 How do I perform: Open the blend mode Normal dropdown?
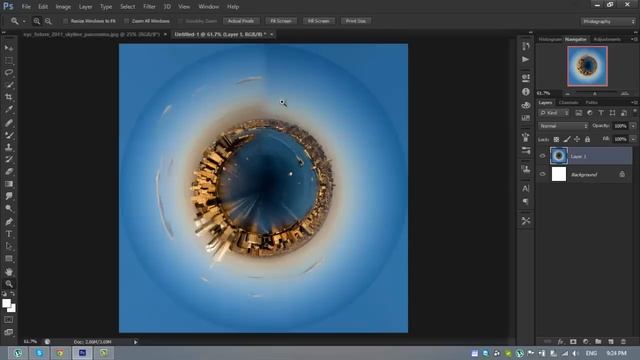[563, 126]
